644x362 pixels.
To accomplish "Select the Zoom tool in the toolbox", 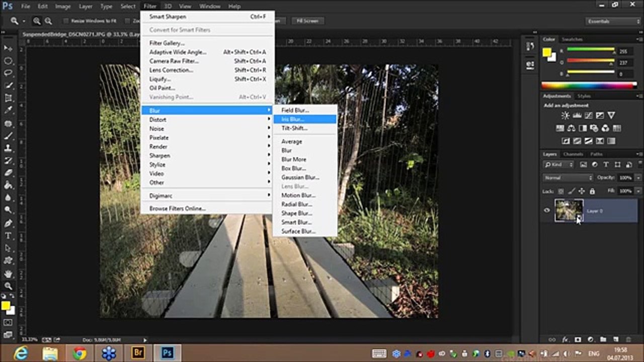I will coord(8,287).
